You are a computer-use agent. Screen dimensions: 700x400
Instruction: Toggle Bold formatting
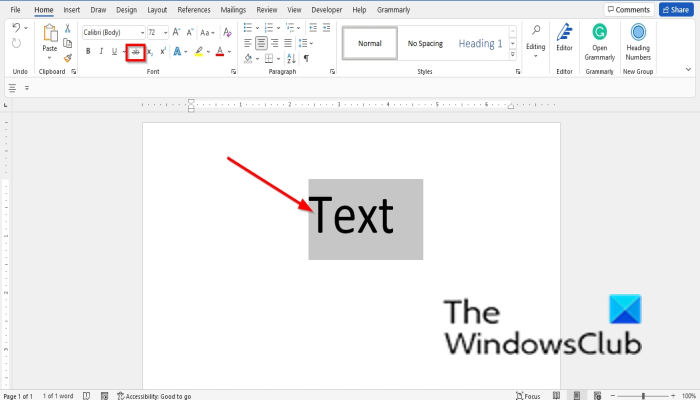point(88,52)
